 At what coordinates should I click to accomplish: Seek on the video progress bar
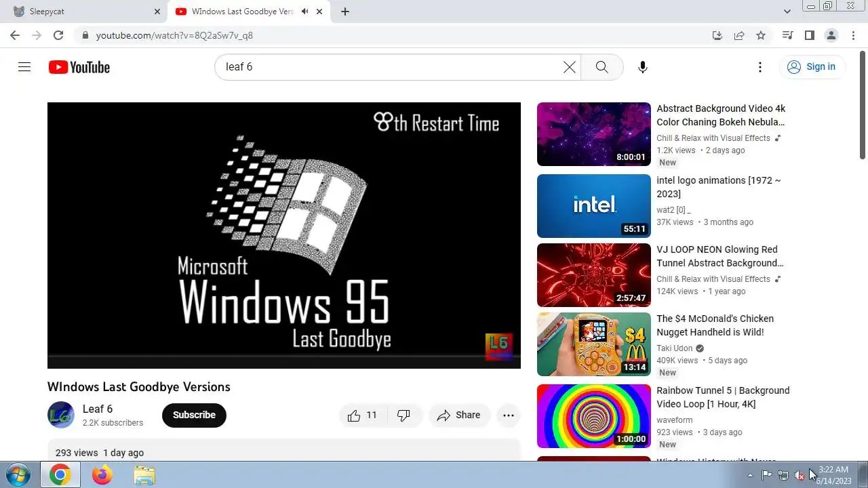[284, 356]
